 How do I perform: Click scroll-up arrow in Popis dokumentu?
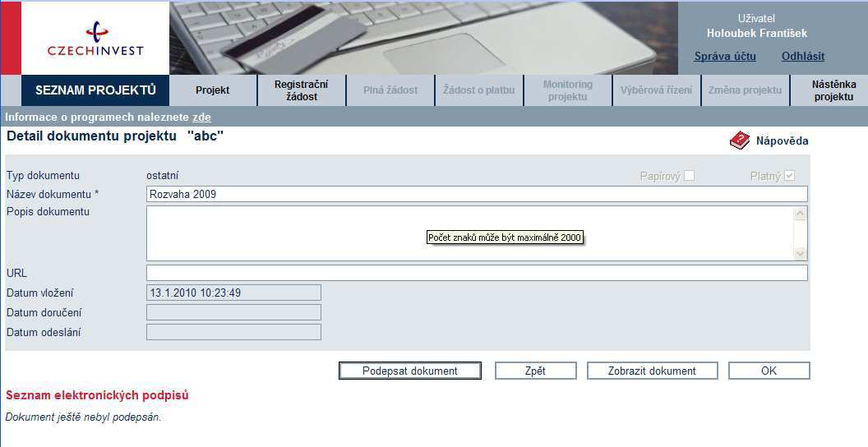[x=800, y=214]
